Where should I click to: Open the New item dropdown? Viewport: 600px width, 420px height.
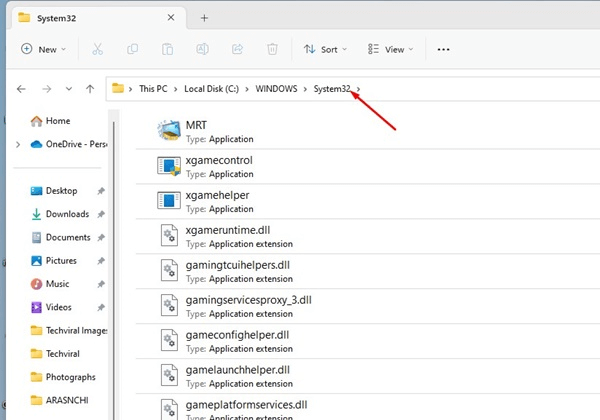point(43,49)
